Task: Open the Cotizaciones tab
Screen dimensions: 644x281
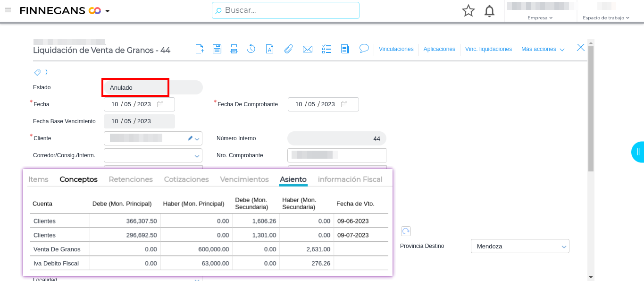Action: pos(186,179)
